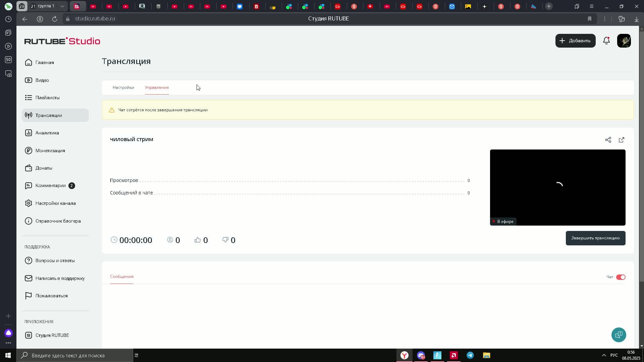The width and height of the screenshot is (644, 362).
Task: Open the stream in a new window icon
Action: [622, 140]
